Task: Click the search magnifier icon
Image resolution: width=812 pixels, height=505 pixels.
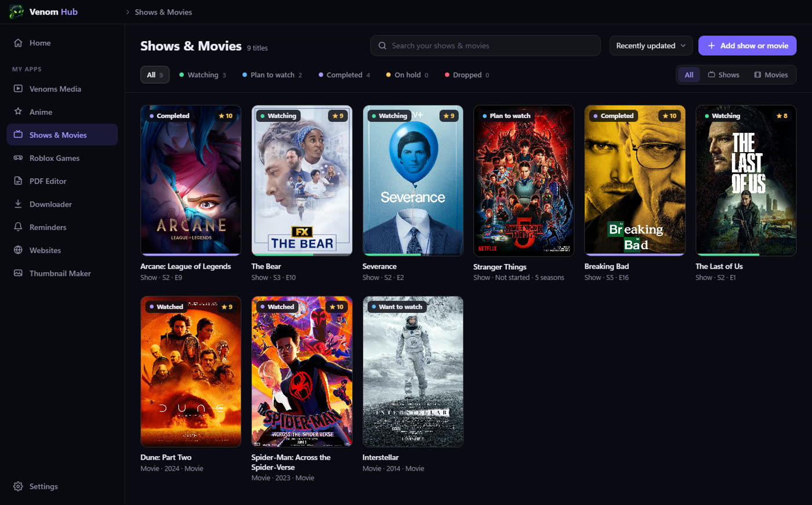Action: click(x=382, y=46)
